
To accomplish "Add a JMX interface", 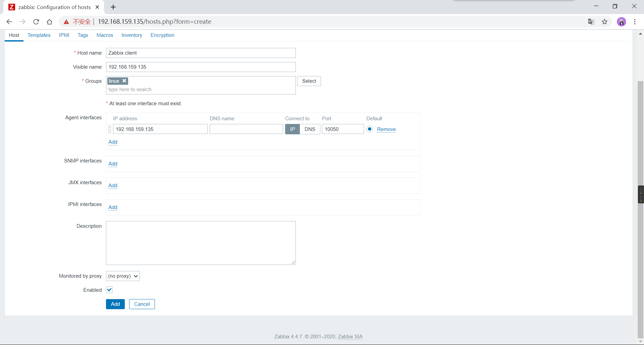I will (113, 186).
